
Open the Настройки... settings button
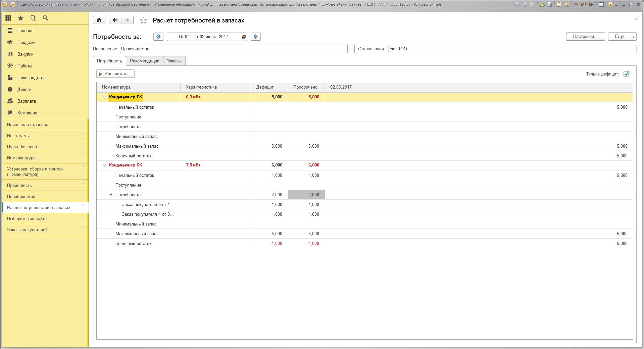click(x=585, y=37)
